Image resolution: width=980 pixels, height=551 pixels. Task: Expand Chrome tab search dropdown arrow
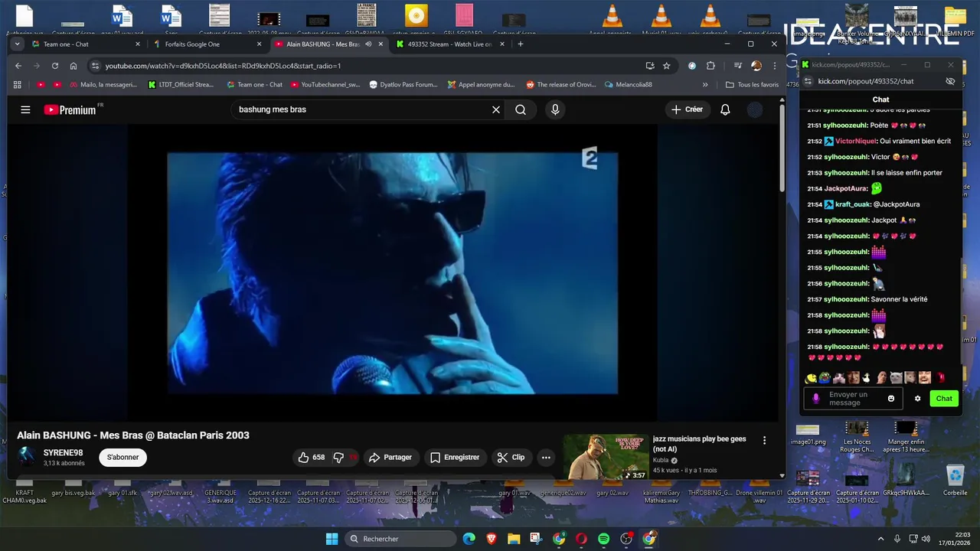[17, 44]
